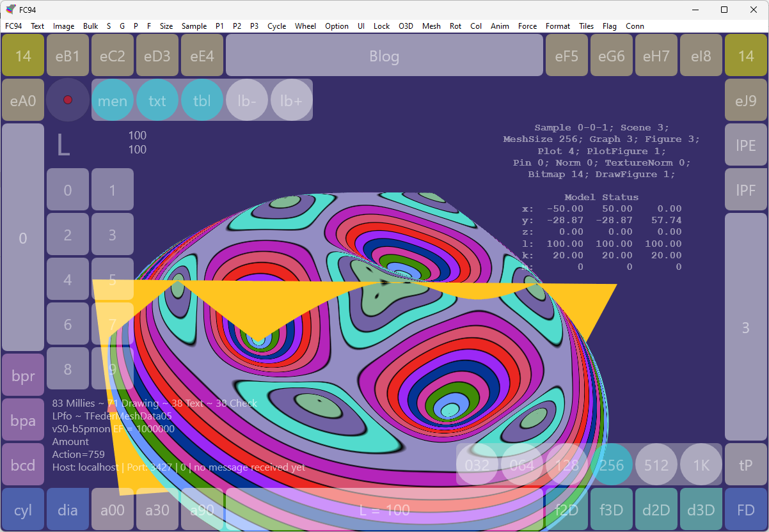
Task: Activate the d2D drawing mode icon
Action: tap(656, 510)
